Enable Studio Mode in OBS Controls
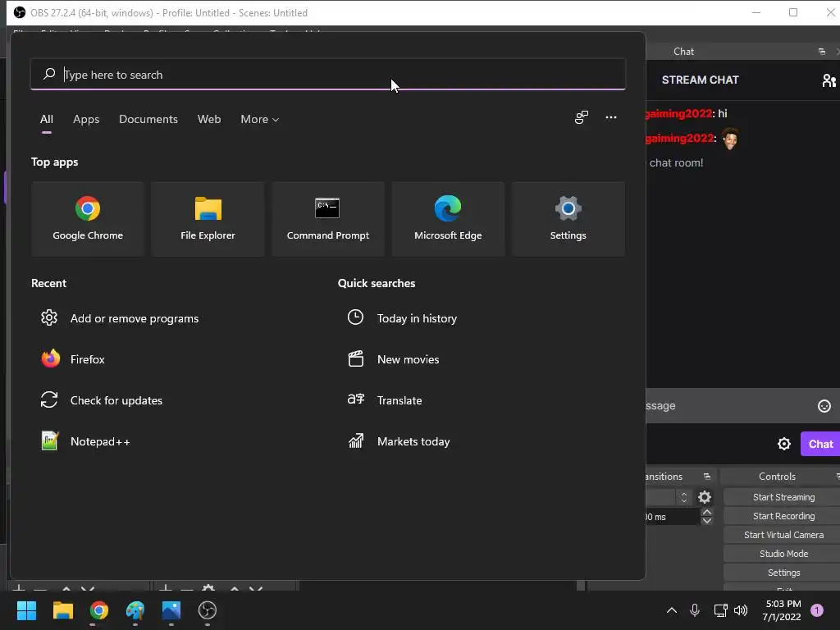Viewport: 840px width, 630px height. click(x=783, y=554)
